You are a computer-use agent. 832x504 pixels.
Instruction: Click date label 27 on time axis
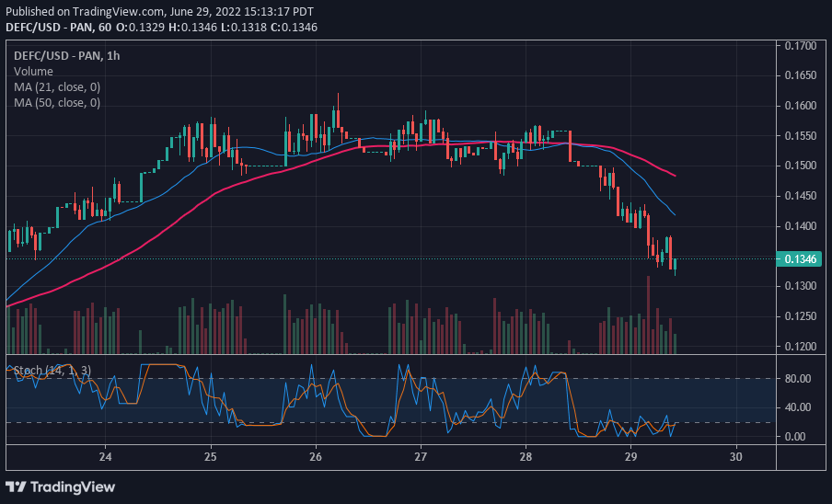[421, 456]
